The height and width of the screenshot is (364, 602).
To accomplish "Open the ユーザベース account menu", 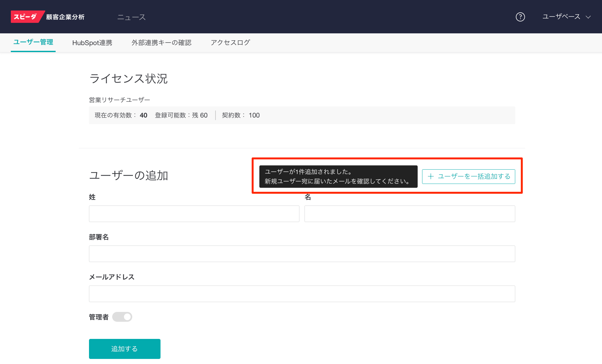I will pyautogui.click(x=561, y=17).
